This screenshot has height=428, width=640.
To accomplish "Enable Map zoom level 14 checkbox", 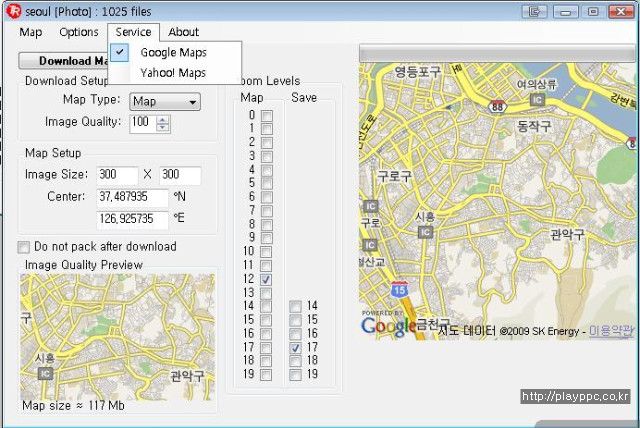I will (266, 306).
